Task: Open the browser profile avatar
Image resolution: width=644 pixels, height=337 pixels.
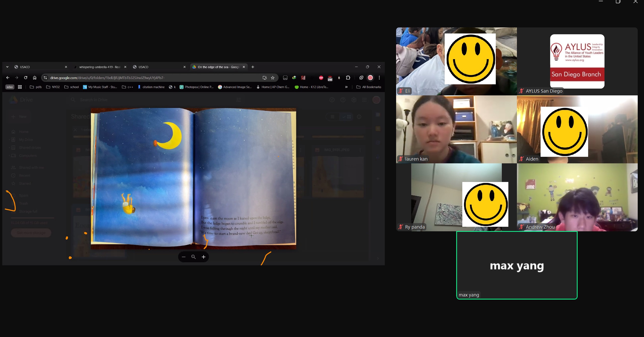Action: click(370, 78)
